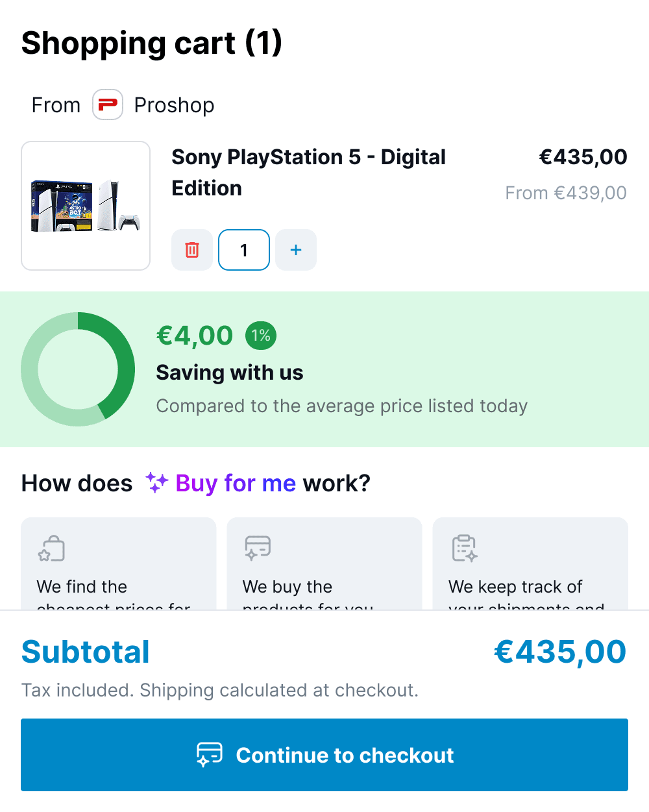
Task: Select the quantity input showing 1
Action: (x=244, y=249)
